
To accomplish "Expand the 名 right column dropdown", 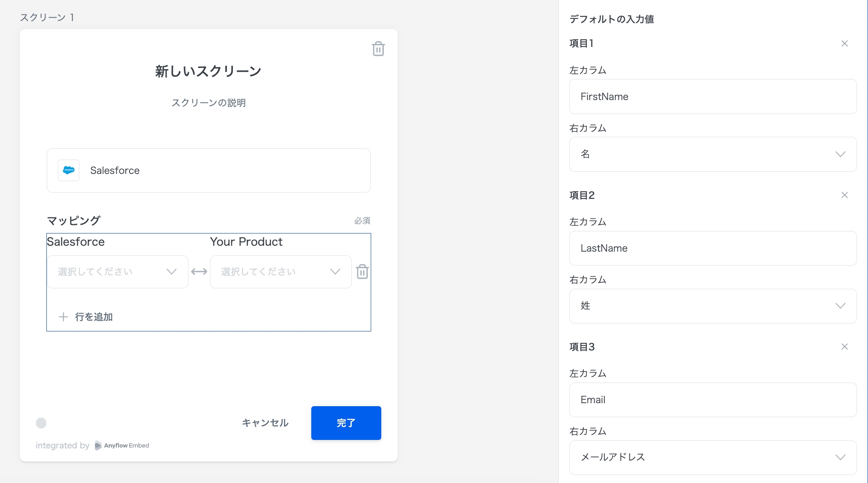I will point(713,154).
